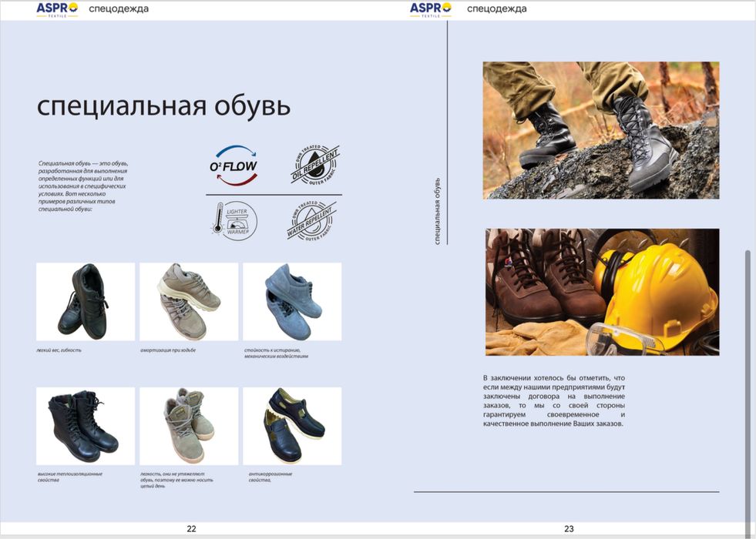Click the caption 'легкость, они не утяжеляют обувь'
Screen dimensions: 756x539
[x=176, y=480]
